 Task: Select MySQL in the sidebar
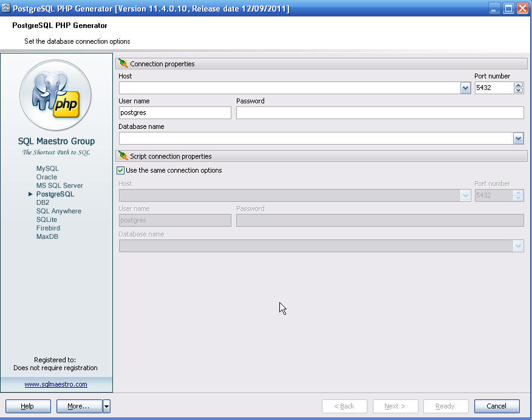pyautogui.click(x=47, y=168)
